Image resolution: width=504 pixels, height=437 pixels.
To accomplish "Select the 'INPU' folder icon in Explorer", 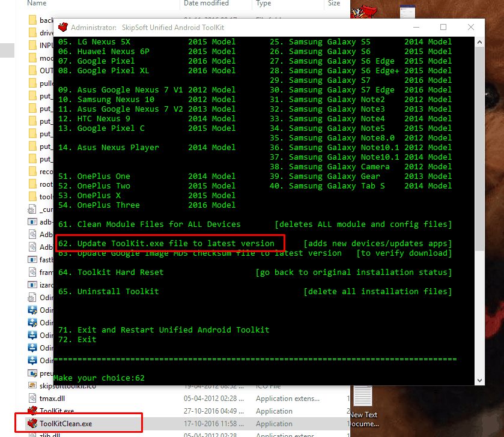I will (x=32, y=45).
